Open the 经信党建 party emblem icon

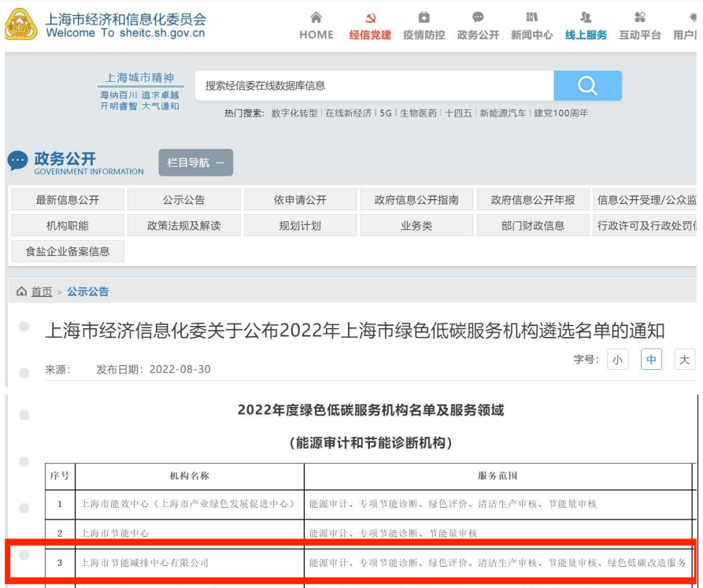tap(370, 17)
